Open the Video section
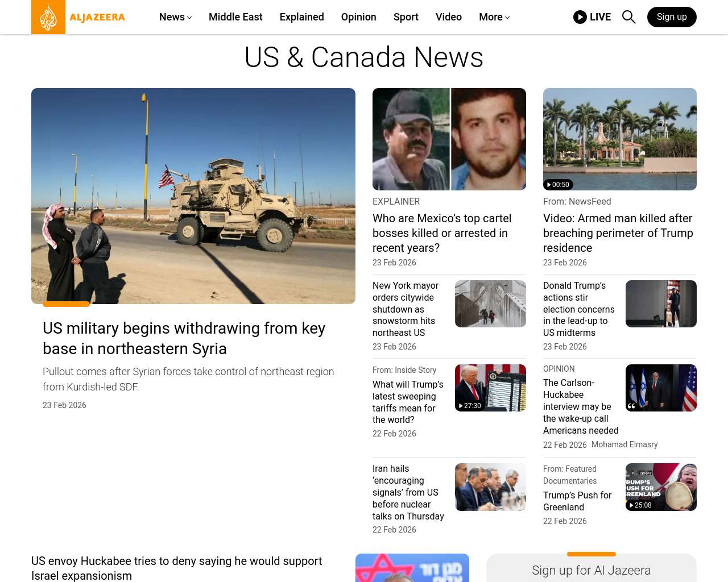The height and width of the screenshot is (582, 728). [x=449, y=17]
